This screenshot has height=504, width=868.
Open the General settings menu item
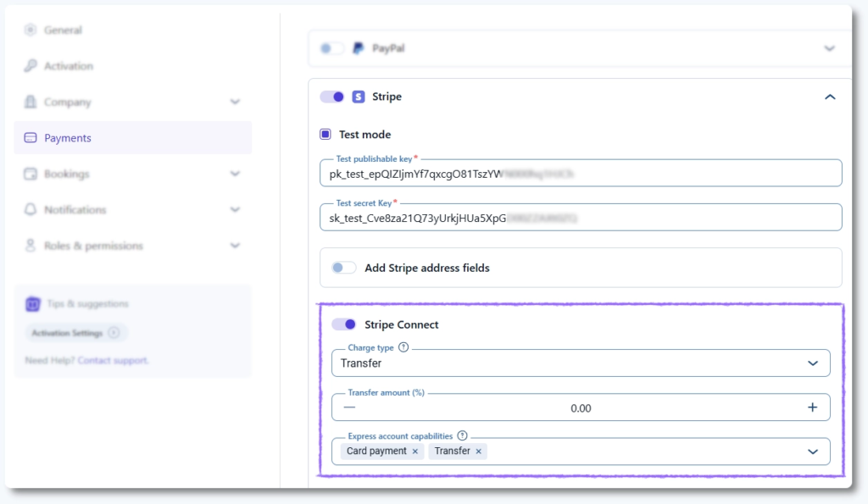point(63,30)
